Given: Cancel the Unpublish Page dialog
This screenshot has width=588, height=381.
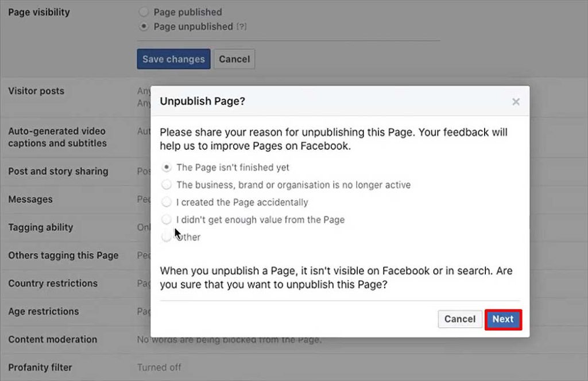Looking at the screenshot, I should pos(460,319).
